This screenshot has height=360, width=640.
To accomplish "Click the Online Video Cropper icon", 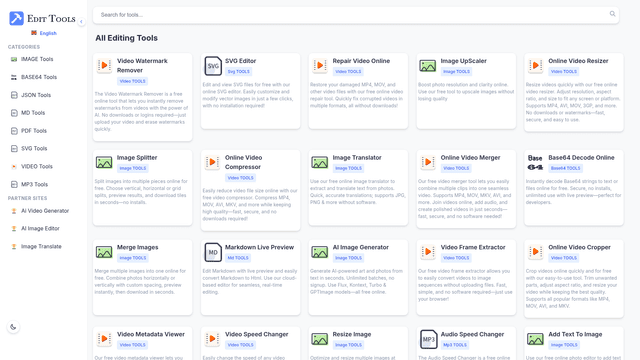I will pyautogui.click(x=535, y=252).
